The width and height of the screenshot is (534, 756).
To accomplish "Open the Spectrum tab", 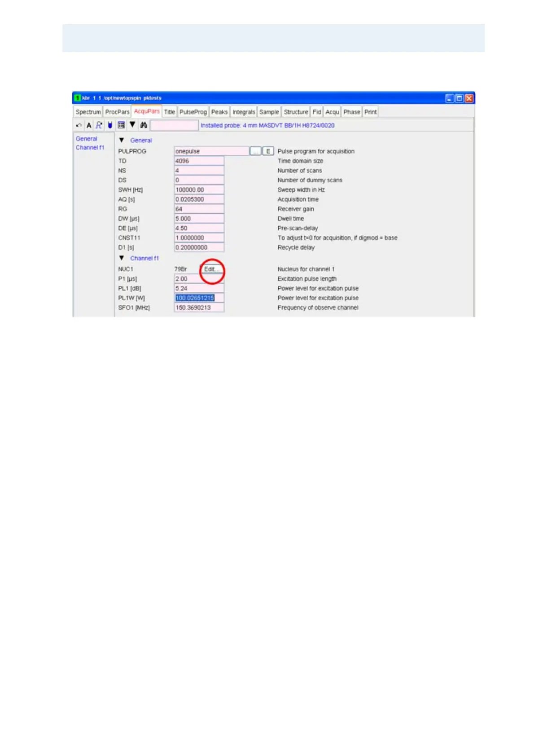I will click(x=88, y=112).
